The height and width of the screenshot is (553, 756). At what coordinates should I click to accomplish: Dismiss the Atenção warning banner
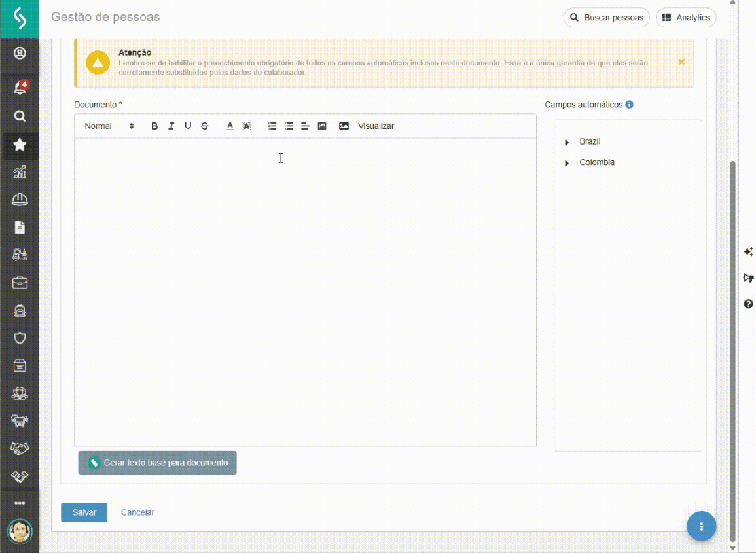[681, 62]
